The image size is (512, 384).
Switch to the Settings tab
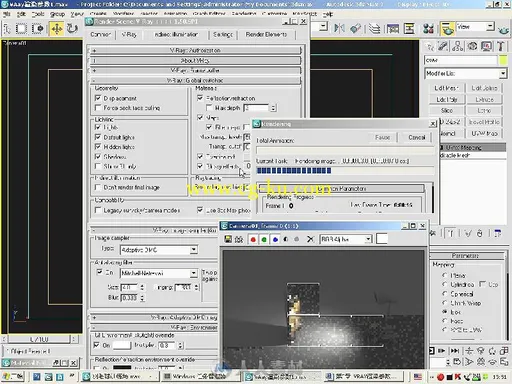pos(223,34)
